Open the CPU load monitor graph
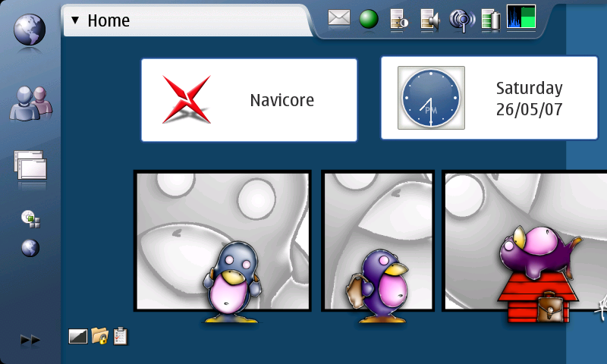Screen dimensions: 607x364 [521, 17]
